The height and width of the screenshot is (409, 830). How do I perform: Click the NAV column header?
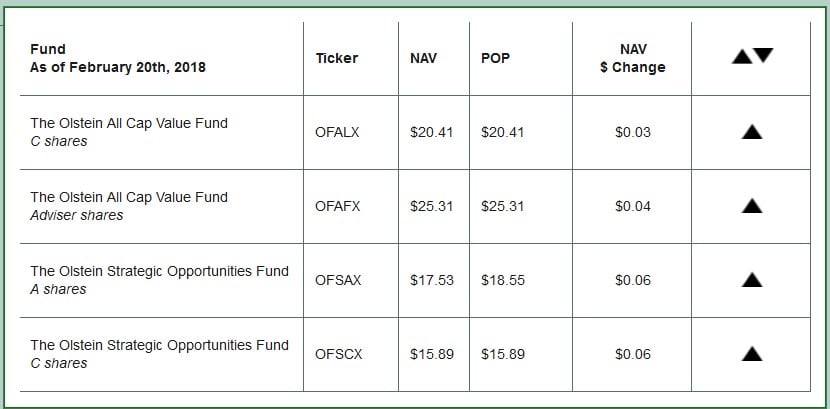point(423,58)
